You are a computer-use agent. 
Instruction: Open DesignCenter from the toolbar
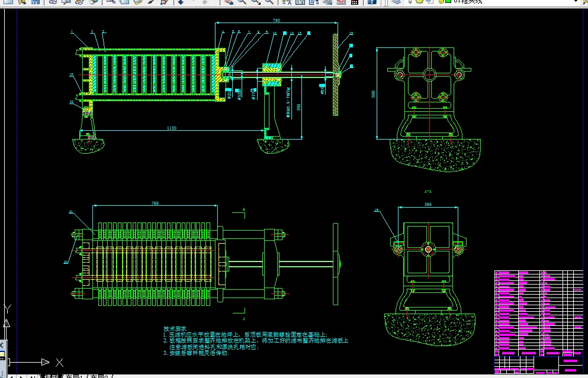[x=300, y=2]
